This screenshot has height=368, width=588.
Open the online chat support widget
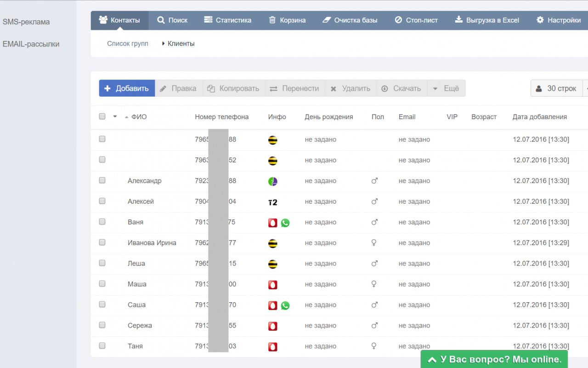click(x=494, y=359)
